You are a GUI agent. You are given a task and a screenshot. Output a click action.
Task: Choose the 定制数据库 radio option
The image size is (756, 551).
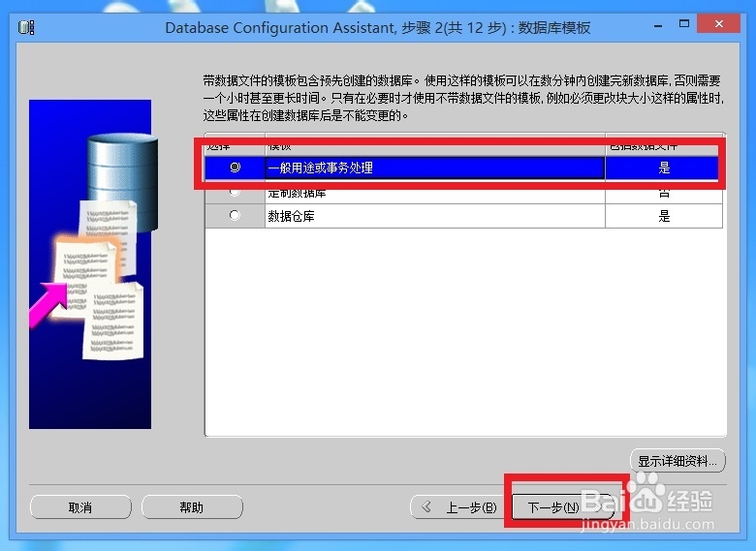tap(235, 192)
